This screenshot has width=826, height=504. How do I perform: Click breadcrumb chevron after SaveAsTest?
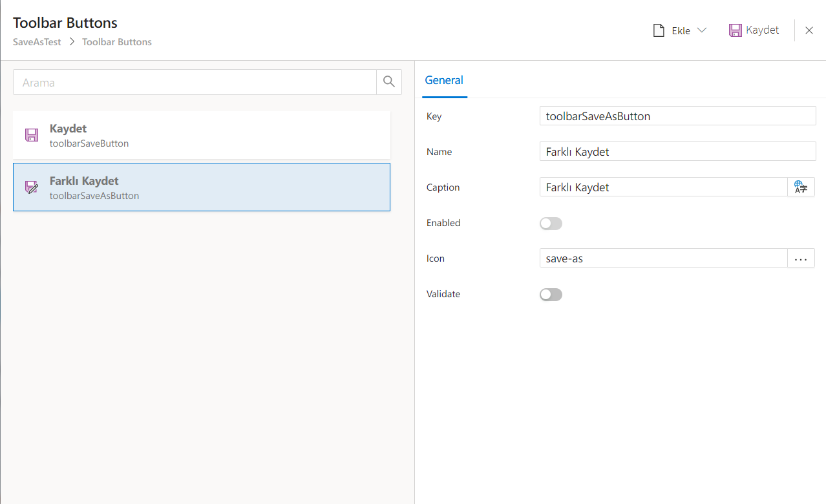72,42
